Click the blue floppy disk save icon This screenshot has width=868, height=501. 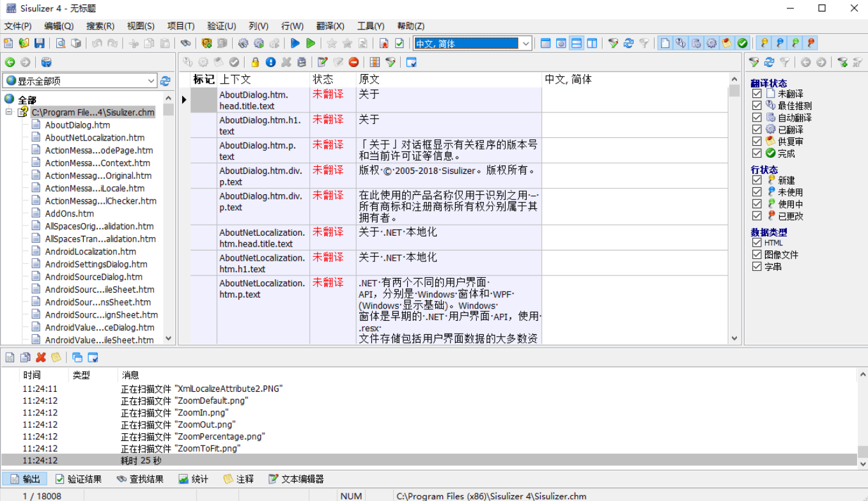[40, 43]
